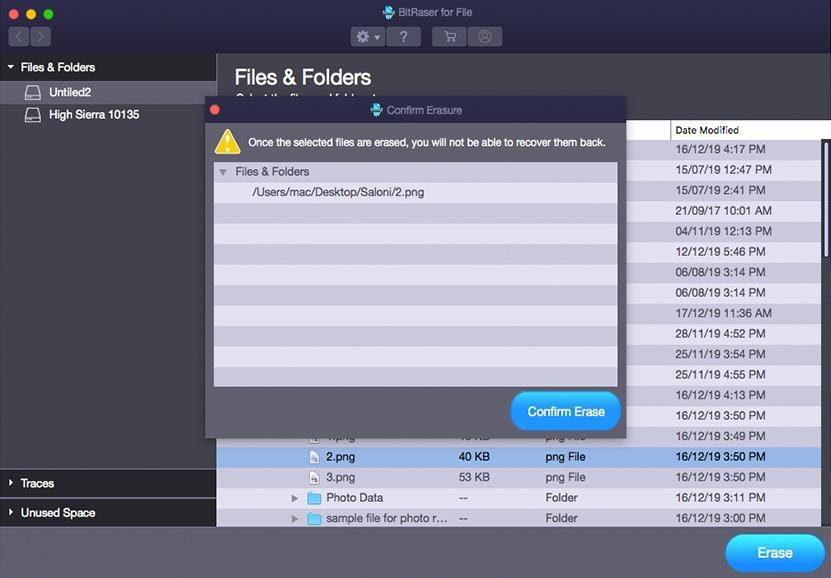Image resolution: width=831 pixels, height=578 pixels.
Task: Click the help question mark icon
Action: (x=403, y=37)
